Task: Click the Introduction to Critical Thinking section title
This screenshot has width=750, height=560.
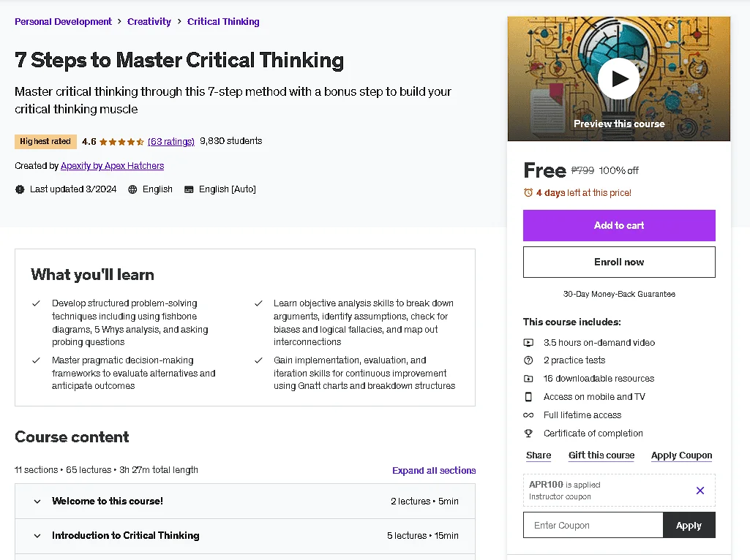Action: pyautogui.click(x=126, y=536)
